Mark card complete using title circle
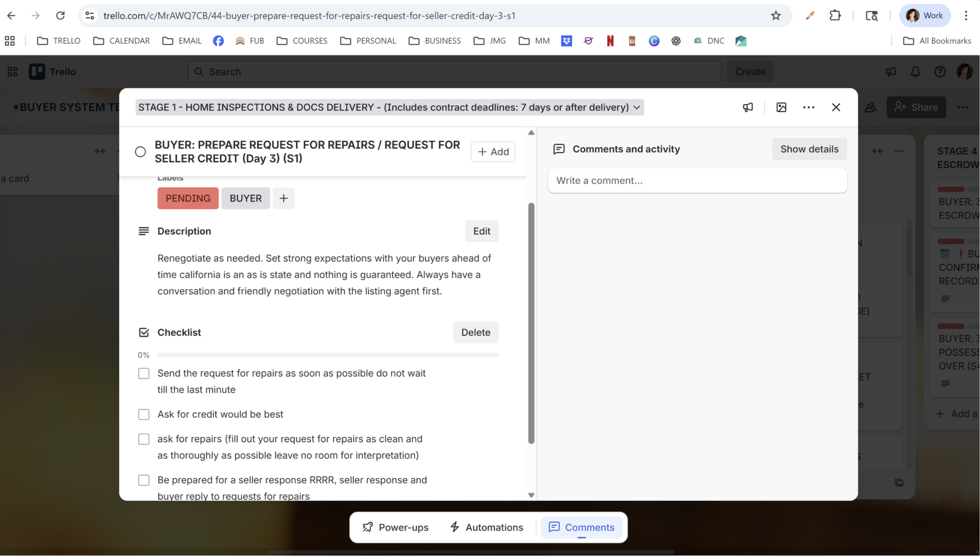Screen dimensions: 980x556 pos(141,152)
